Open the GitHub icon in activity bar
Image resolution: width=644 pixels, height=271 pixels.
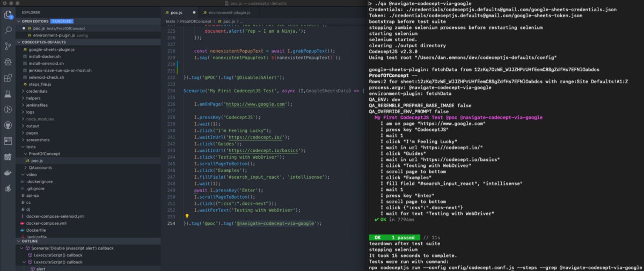(8, 125)
